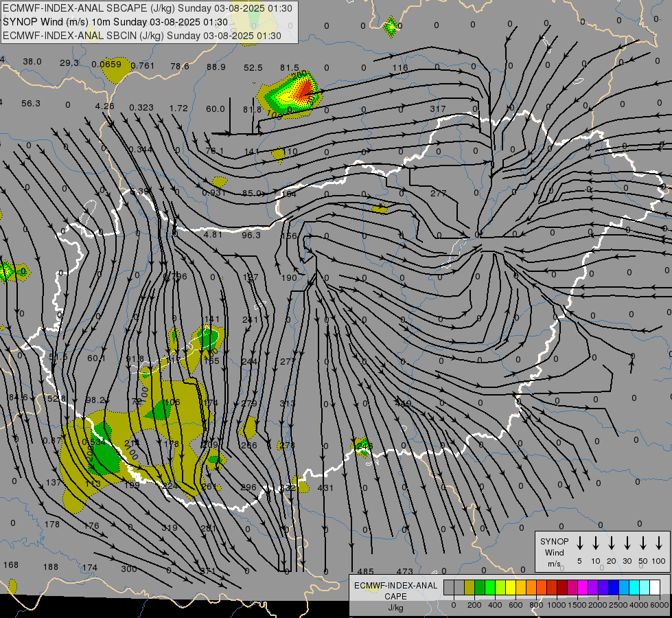The height and width of the screenshot is (618, 672).
Task: Click the SYNOP Wind 10m header line
Action: (115, 22)
